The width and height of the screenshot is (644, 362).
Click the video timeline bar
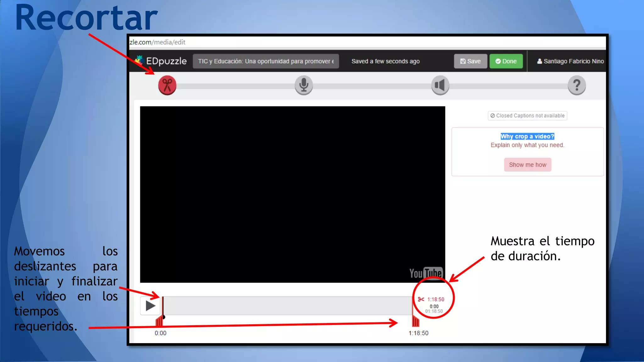[287, 306]
